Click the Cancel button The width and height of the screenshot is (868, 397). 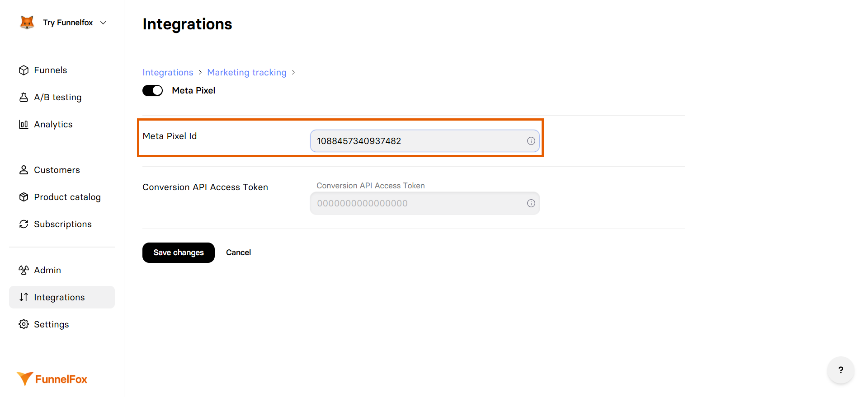coord(238,252)
